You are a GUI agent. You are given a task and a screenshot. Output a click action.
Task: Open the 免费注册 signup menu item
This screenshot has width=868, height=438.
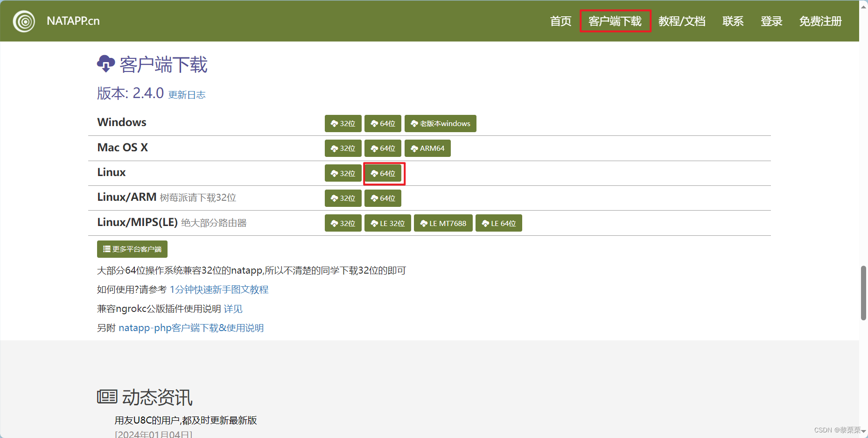coord(820,21)
